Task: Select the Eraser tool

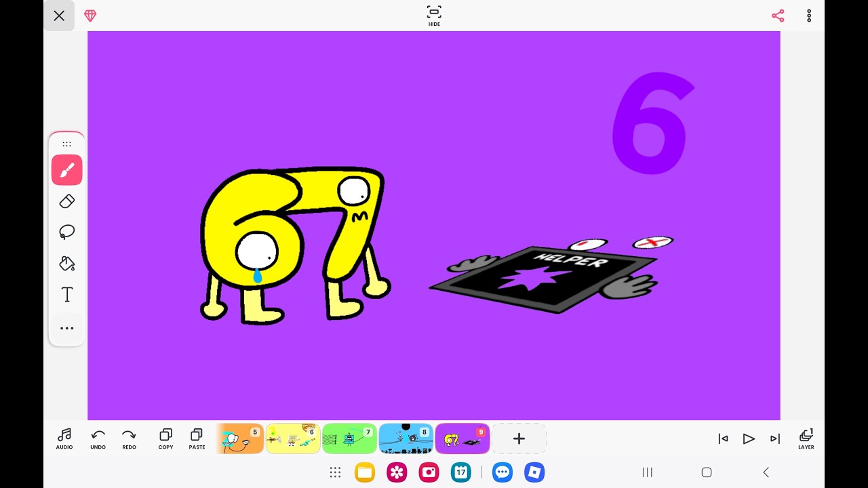Action: 67,201
